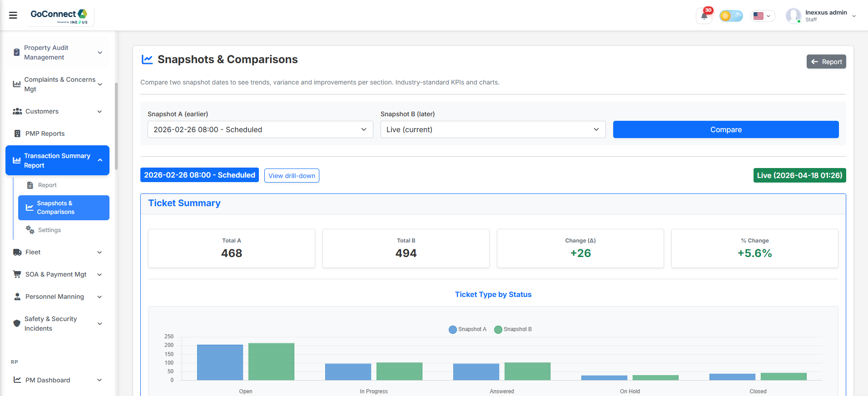This screenshot has height=396, width=868.
Task: Click the Report submenu document icon
Action: pos(30,185)
